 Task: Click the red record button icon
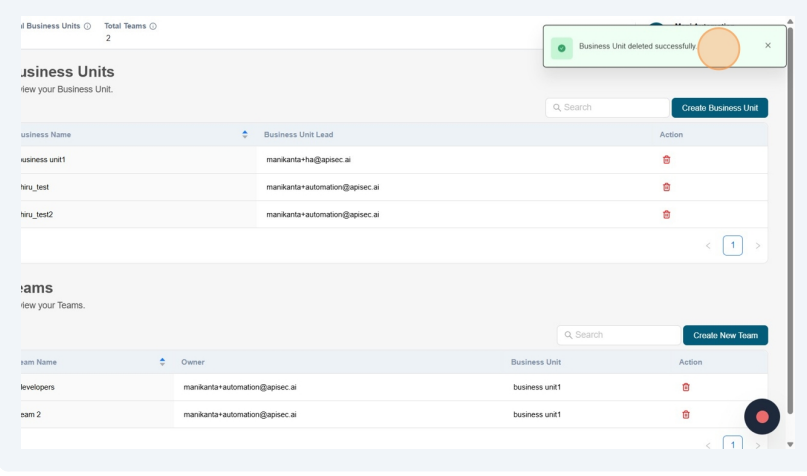(x=762, y=417)
